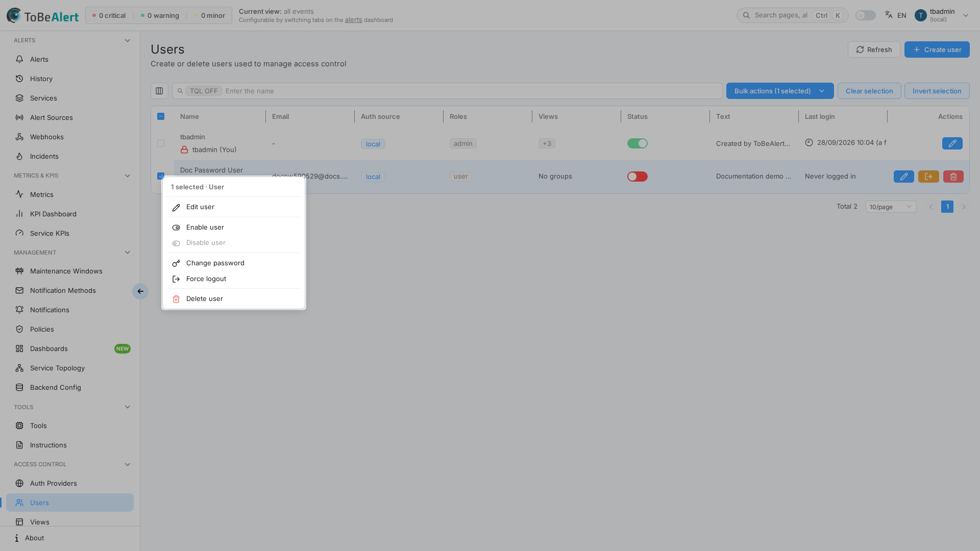Viewport: 980px width, 551px height.
Task: Open the column settings icon
Action: (159, 91)
